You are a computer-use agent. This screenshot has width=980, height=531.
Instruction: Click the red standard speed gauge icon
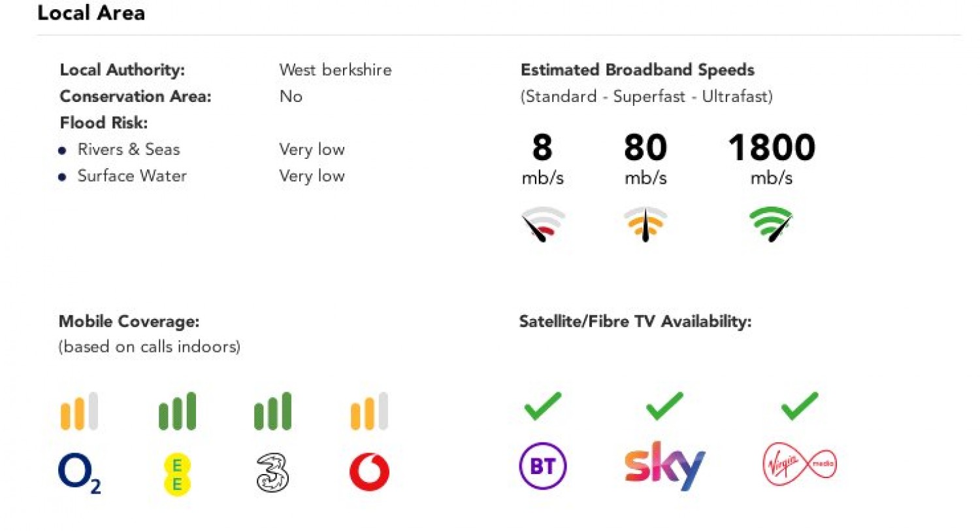[x=543, y=224]
